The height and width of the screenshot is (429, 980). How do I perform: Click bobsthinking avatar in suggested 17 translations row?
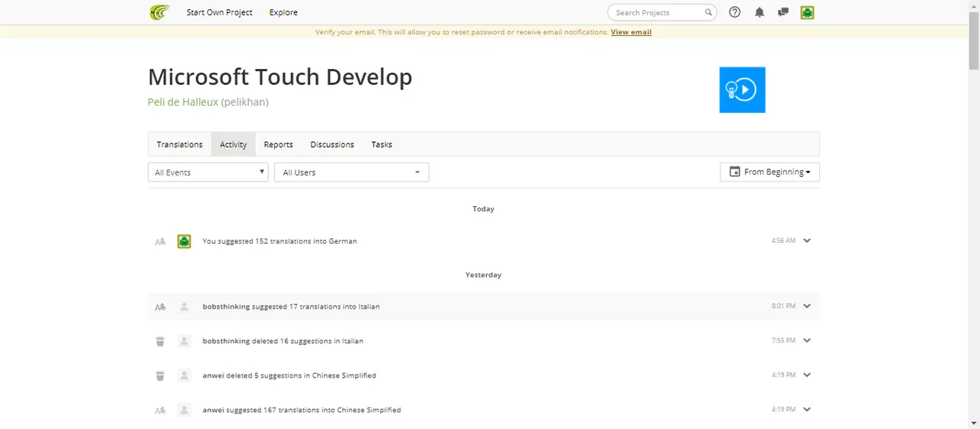pyautogui.click(x=184, y=306)
